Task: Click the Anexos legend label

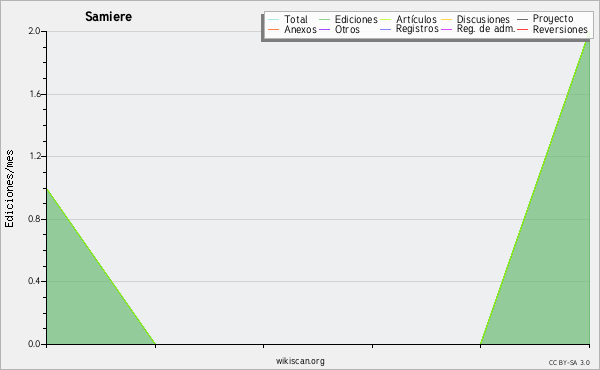Action: point(300,29)
